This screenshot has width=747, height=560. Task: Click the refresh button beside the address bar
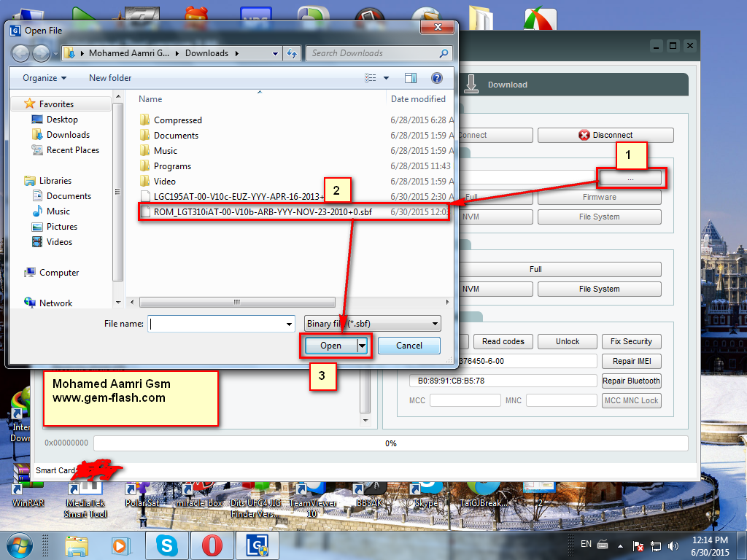[x=292, y=53]
